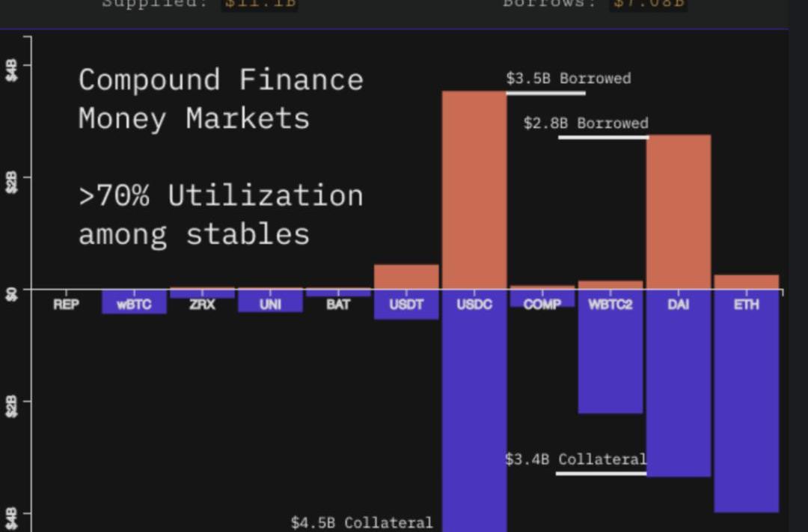
Task: Select the COMP asset label
Action: (542, 305)
